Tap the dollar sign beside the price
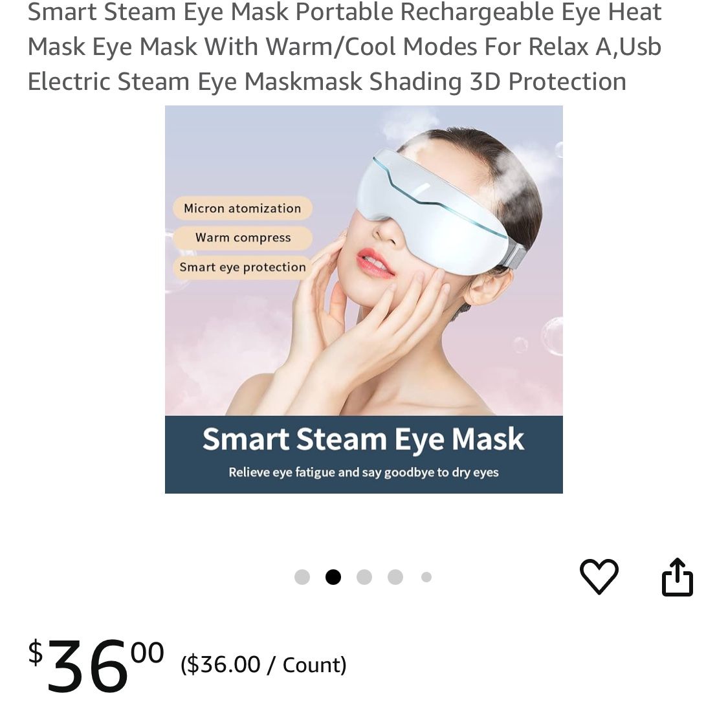Image resolution: width=728 pixels, height=722 pixels. [x=36, y=652]
